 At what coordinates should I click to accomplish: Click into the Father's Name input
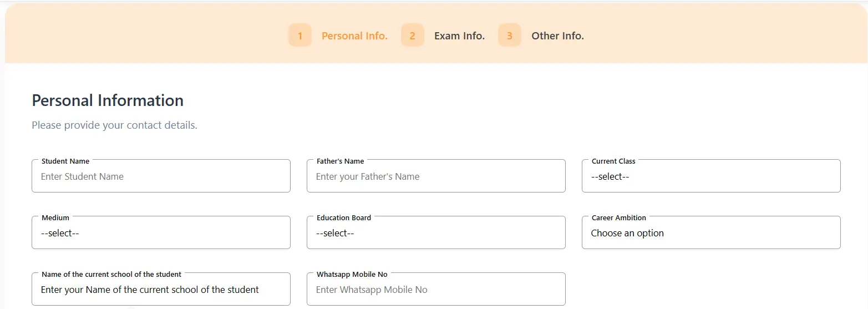tap(436, 176)
